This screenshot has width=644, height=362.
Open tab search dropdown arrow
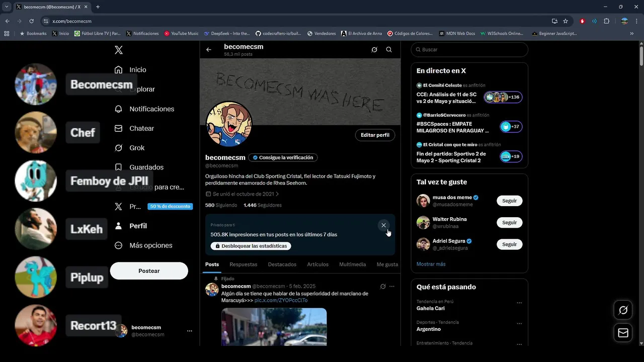(x=7, y=7)
